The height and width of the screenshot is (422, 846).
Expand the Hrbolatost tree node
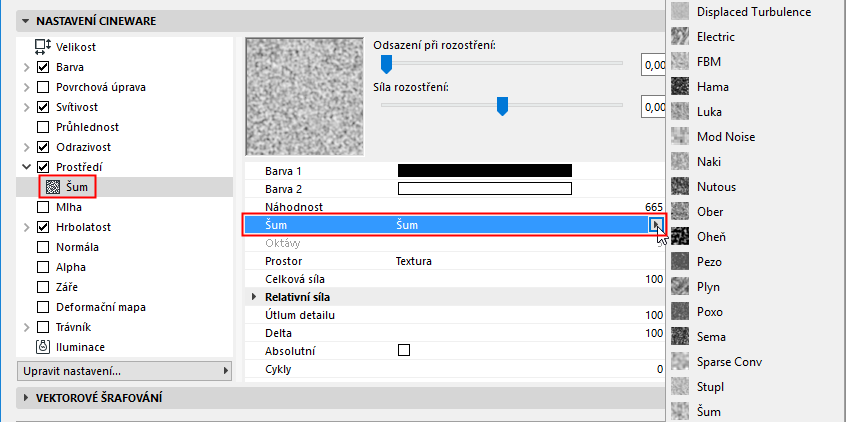(x=26, y=227)
